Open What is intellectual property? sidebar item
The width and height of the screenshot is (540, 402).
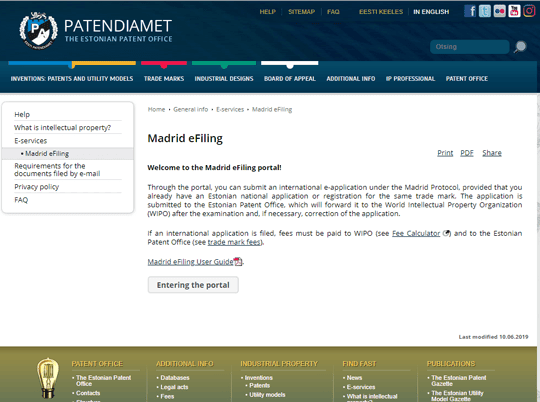62,127
